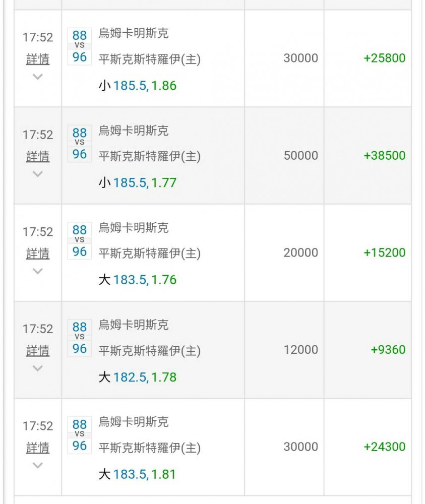Viewport: 425px width, 504px height.
Task: Click the 88 vs 96 score box in +24300 row
Action: click(80, 435)
